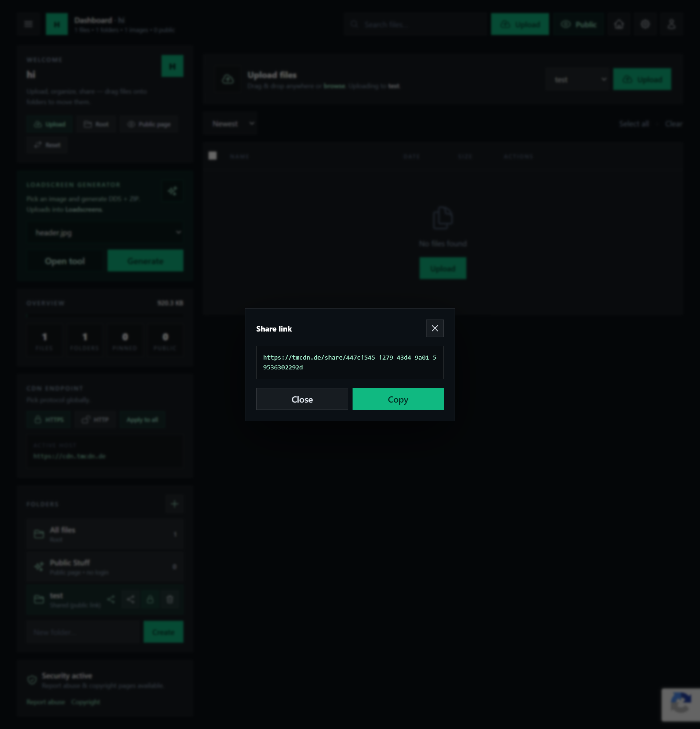Click the trash icon for test folder
The width and height of the screenshot is (700, 729).
pos(170,599)
